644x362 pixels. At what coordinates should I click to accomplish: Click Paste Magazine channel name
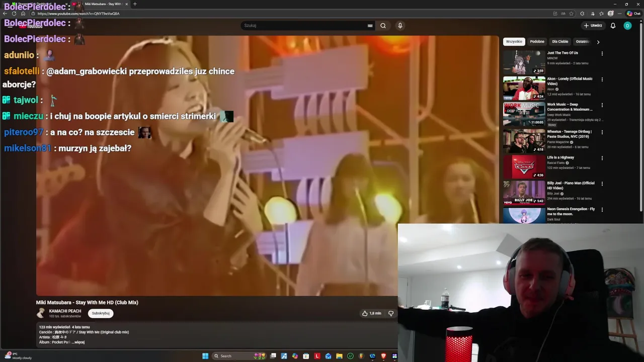point(558,142)
